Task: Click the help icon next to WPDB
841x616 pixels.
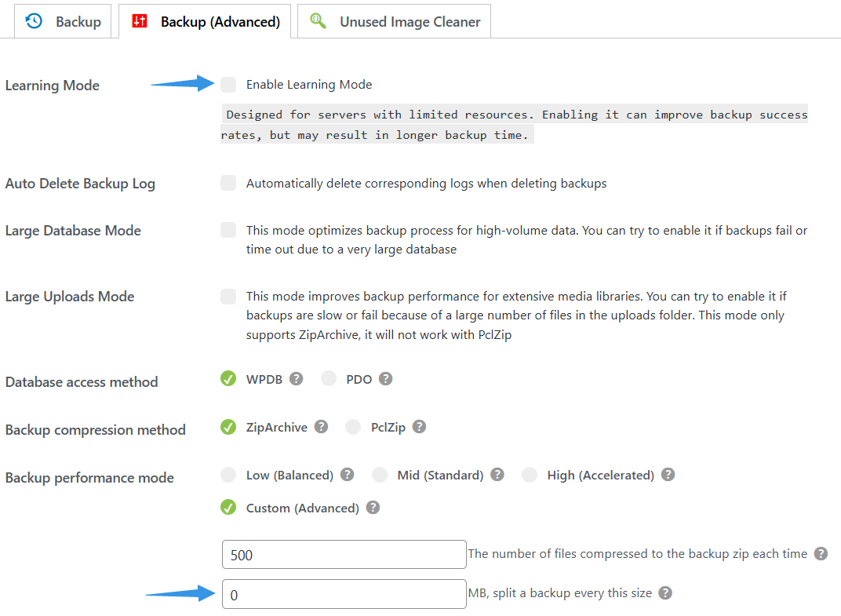Action: (296, 379)
